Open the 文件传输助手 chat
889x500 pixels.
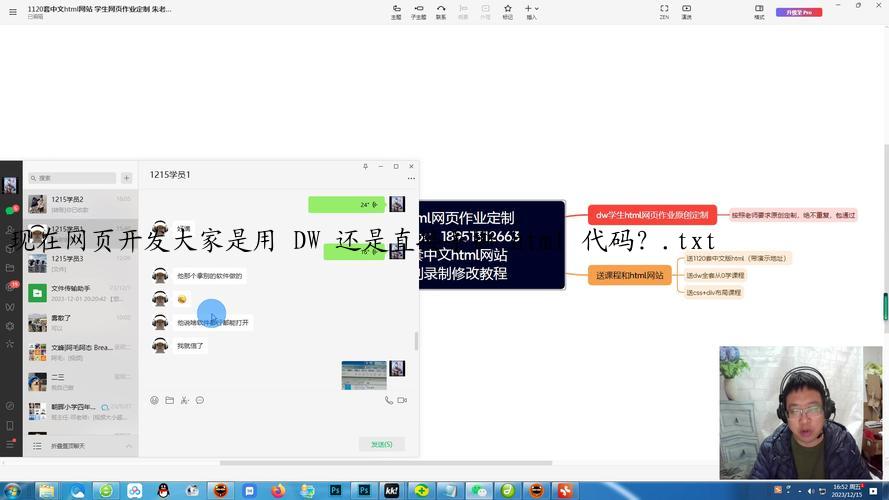click(x=81, y=293)
